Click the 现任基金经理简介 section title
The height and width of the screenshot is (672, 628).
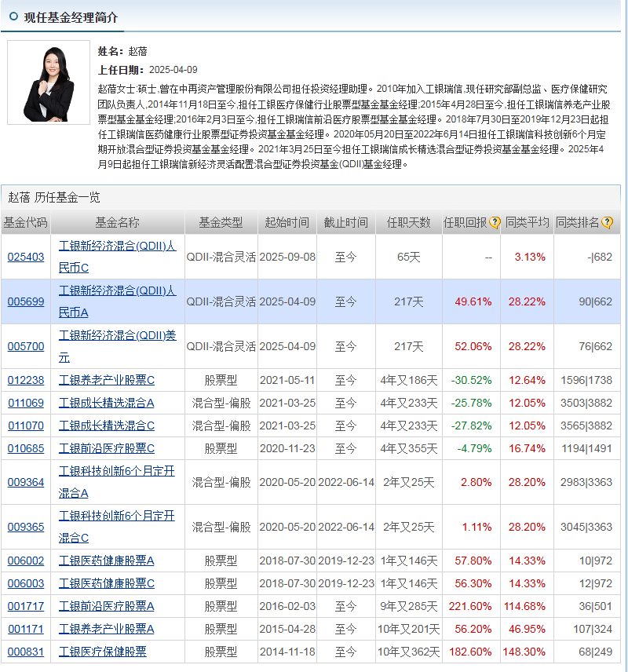pos(71,17)
